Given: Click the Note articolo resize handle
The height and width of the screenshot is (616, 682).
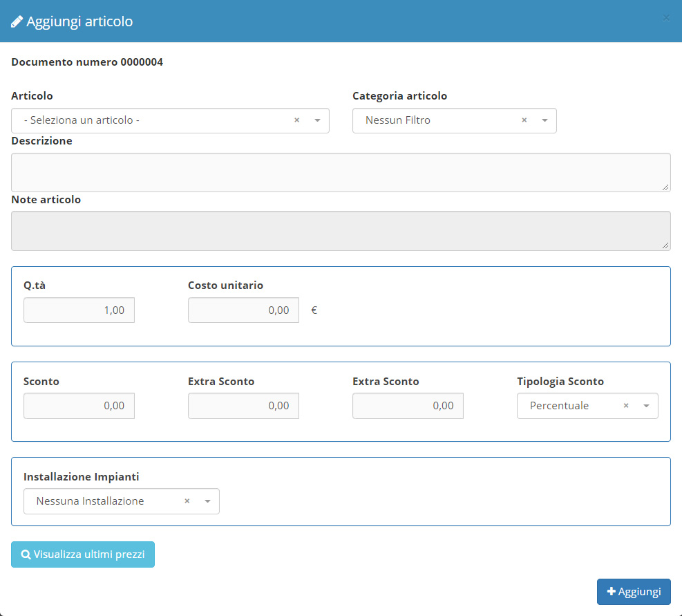Looking at the screenshot, I should click(x=665, y=245).
